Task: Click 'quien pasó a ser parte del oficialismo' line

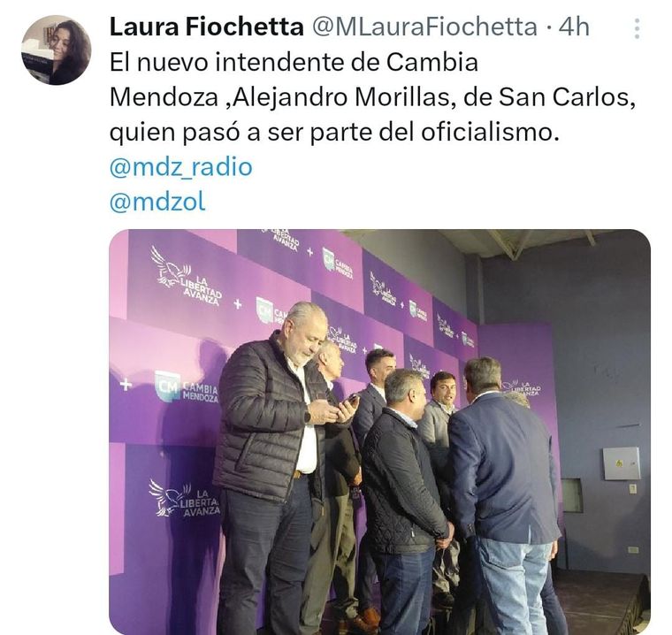Action: click(335, 133)
